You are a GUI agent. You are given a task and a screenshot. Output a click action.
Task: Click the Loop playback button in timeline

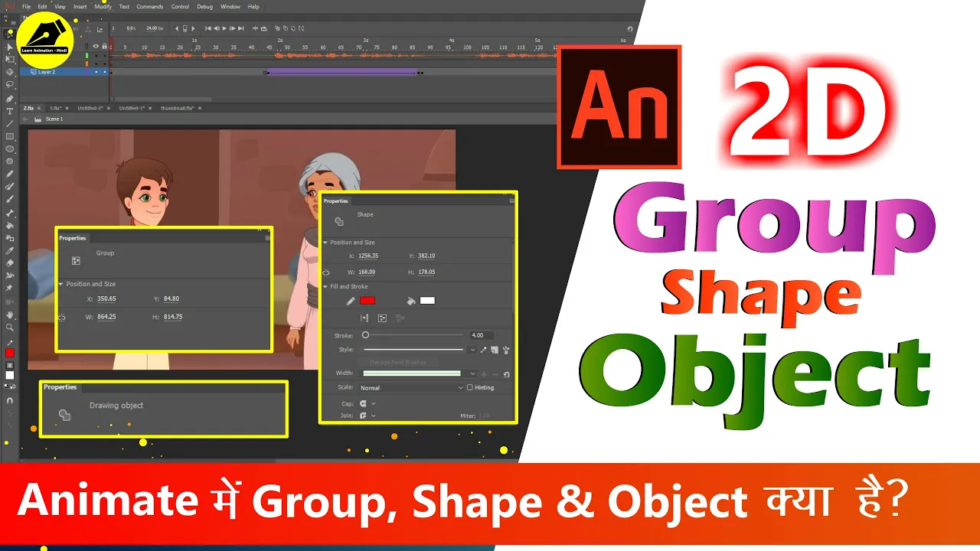coord(263,28)
